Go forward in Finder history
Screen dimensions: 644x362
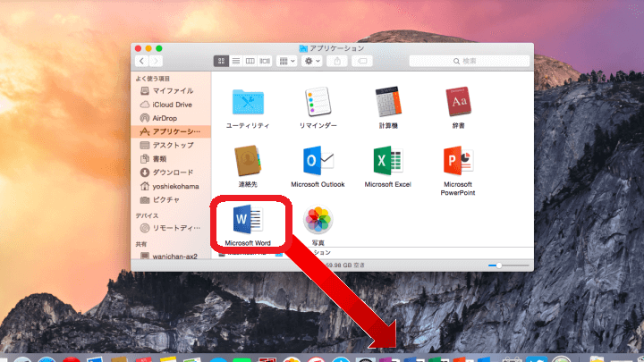point(156,61)
